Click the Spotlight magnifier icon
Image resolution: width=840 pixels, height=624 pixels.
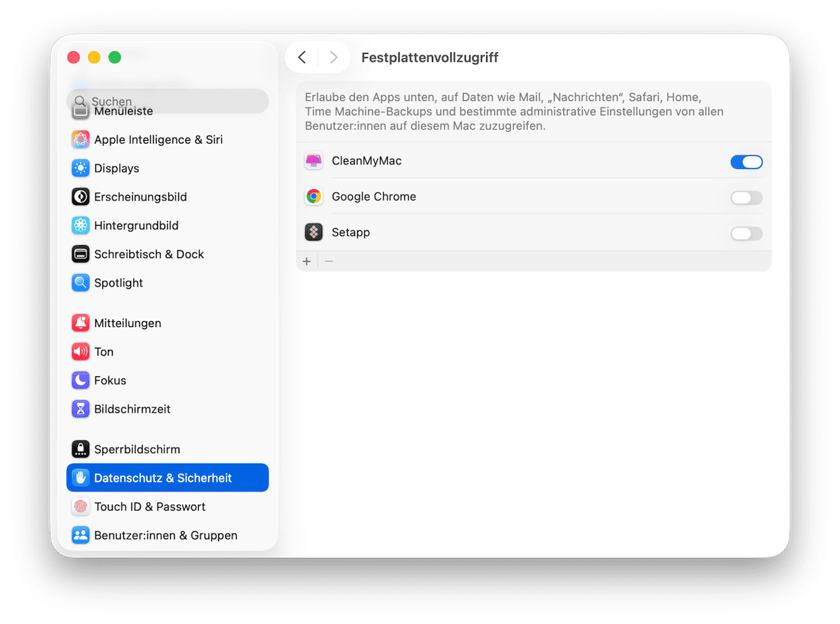coord(81,283)
